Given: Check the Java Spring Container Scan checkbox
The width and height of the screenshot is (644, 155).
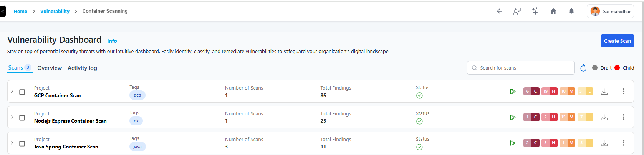Looking at the screenshot, I should click(x=22, y=143).
